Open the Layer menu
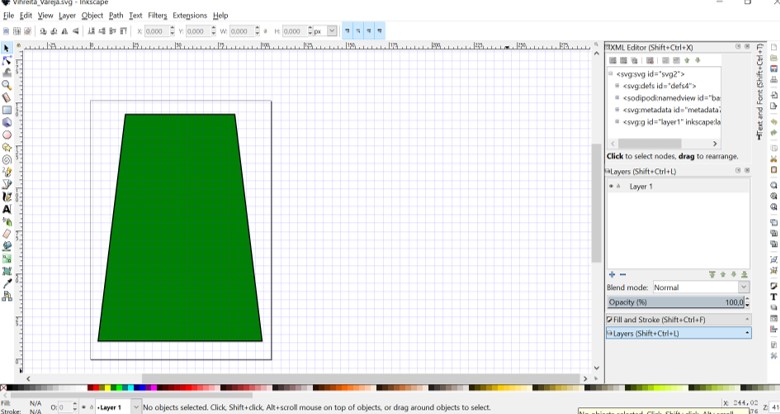Viewport: 780px width, 414px height. [x=67, y=15]
